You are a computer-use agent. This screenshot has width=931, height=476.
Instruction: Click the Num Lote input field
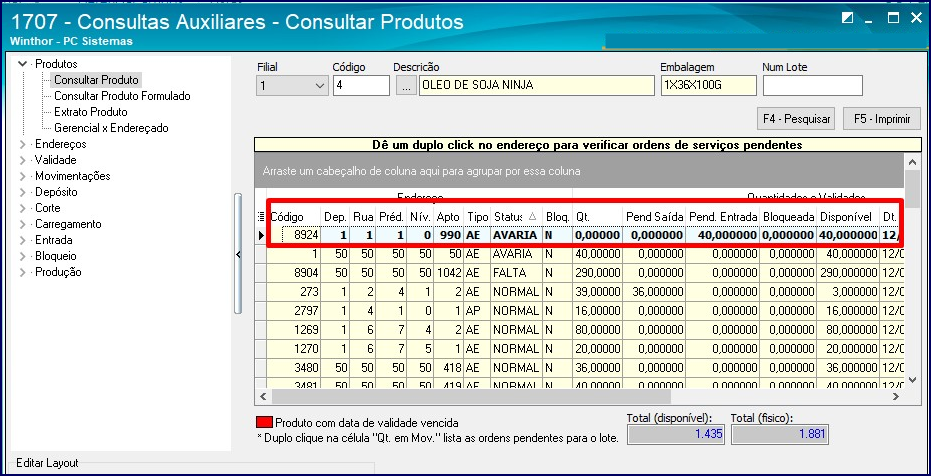812,85
